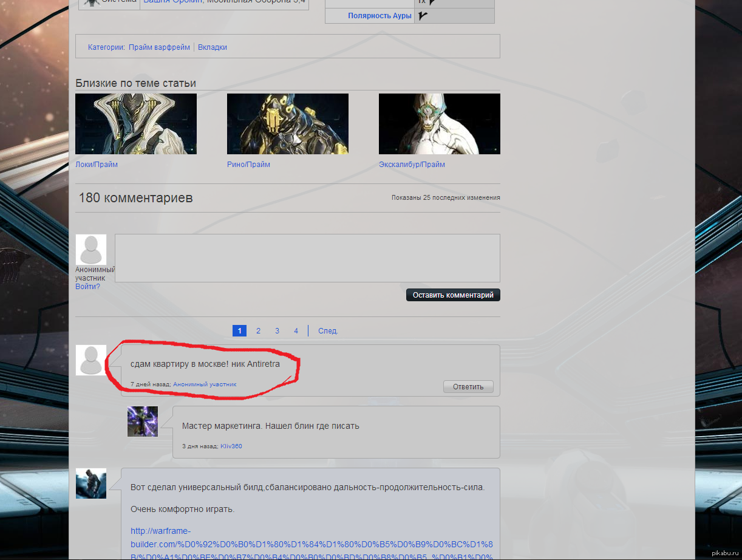Image resolution: width=742 pixels, height=560 pixels.
Task: Click the Войти? login link
Action: point(87,287)
